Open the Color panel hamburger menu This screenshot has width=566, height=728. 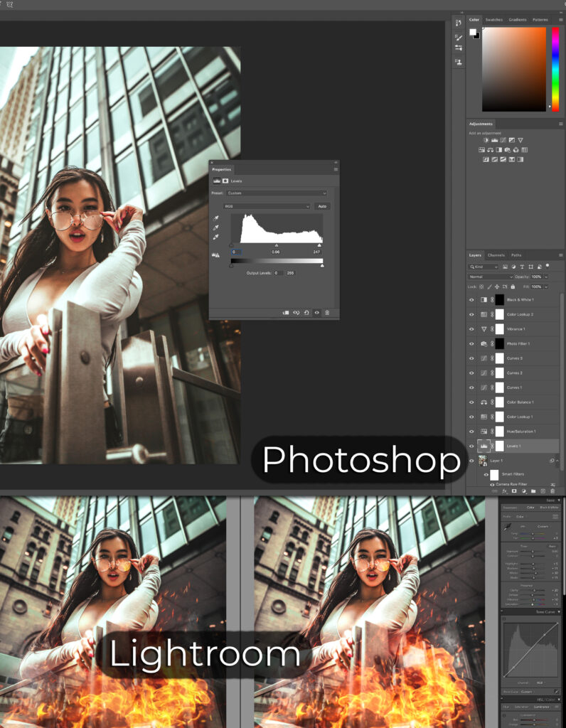561,20
